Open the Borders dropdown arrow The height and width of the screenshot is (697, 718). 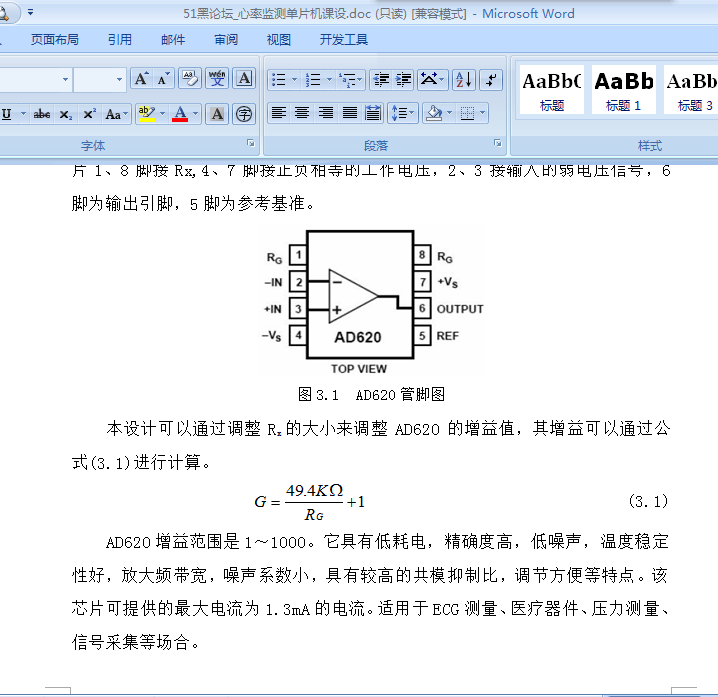[483, 113]
